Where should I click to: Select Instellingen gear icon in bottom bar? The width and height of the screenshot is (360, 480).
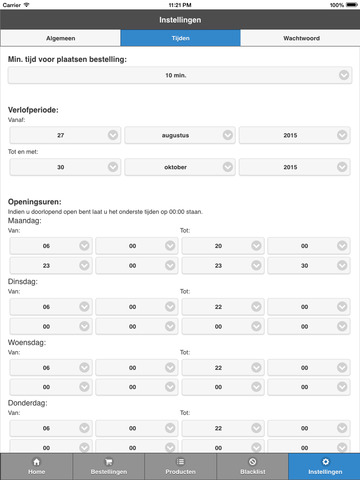(325, 462)
